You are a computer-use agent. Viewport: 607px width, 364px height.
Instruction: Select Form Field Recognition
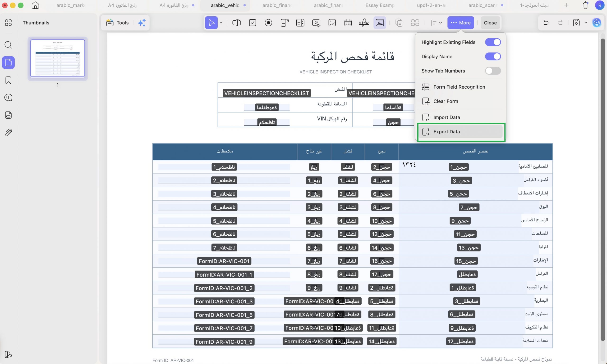460,87
